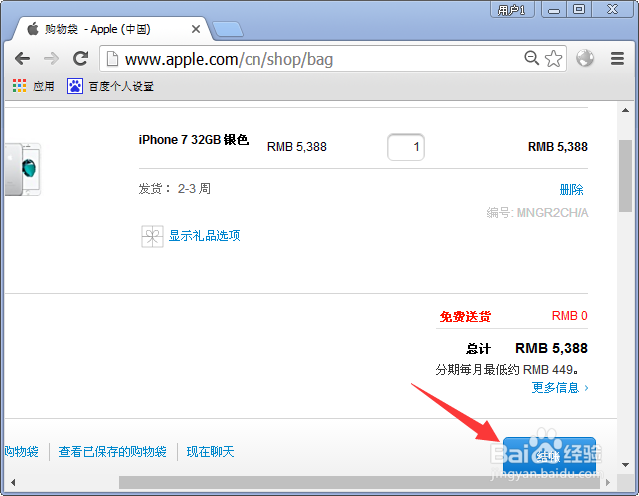Click the 删除 link
Image resolution: width=639 pixels, height=496 pixels.
[x=571, y=190]
